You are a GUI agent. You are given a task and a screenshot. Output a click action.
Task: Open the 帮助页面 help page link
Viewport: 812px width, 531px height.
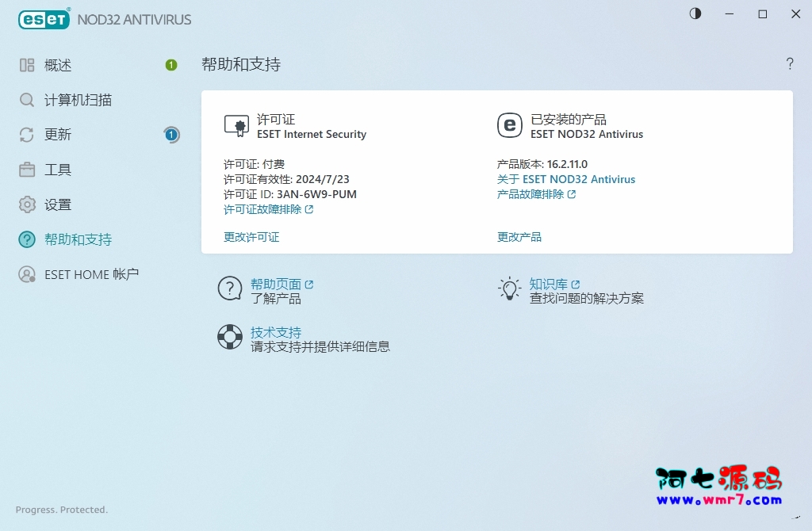(x=275, y=285)
